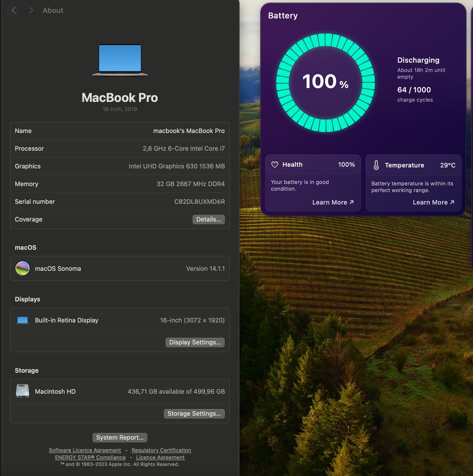Click the 64 / 1000 charge cycles value
The height and width of the screenshot is (476, 473).
(414, 90)
